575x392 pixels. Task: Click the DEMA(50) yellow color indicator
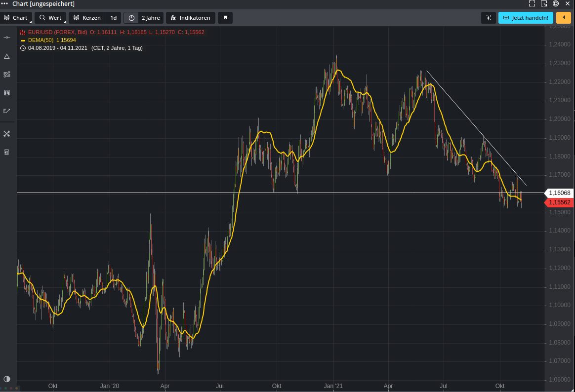(x=23, y=40)
